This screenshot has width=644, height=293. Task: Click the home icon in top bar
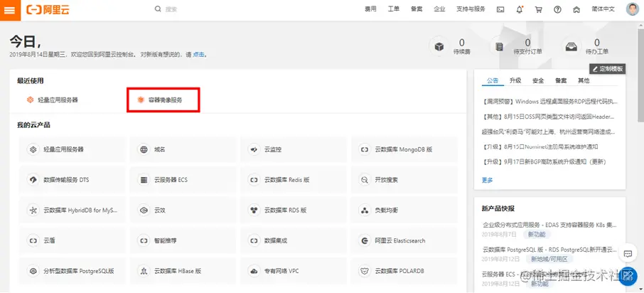[x=576, y=9]
